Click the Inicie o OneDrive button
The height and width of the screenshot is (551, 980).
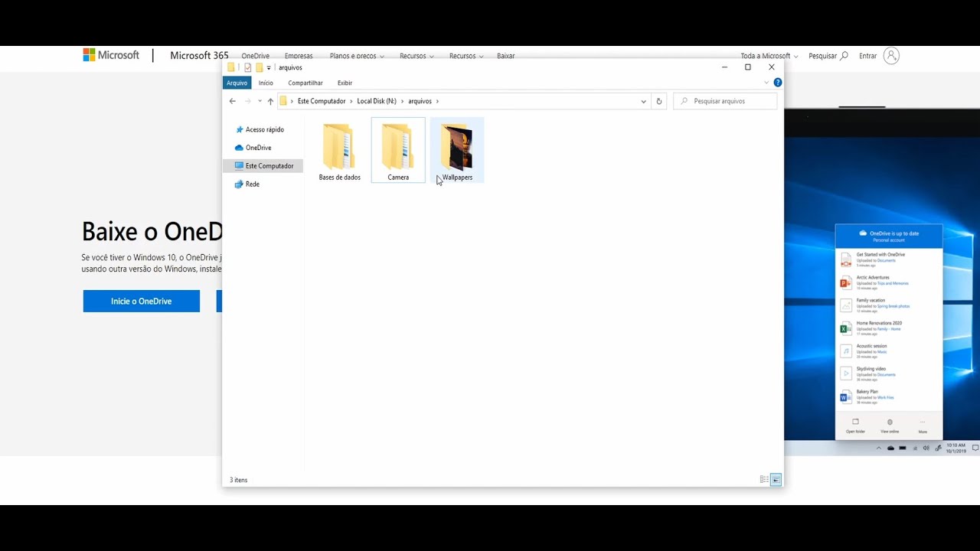click(142, 301)
